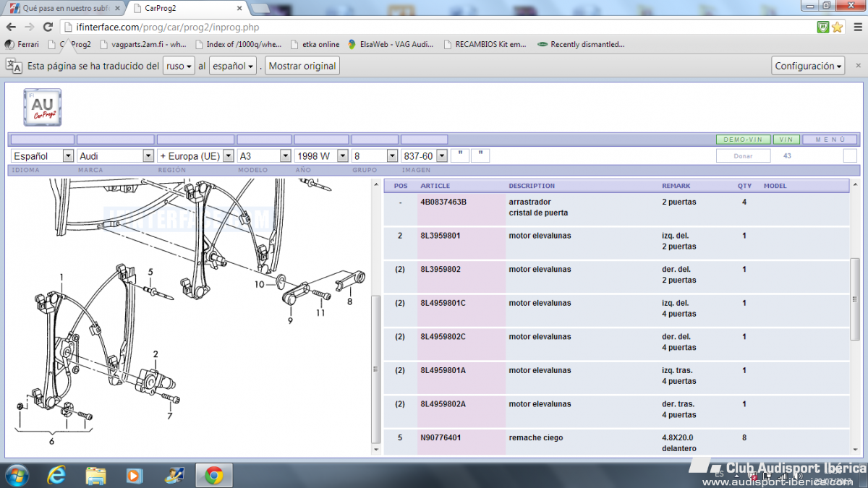868x488 pixels.
Task: Click the first quote-mark button after Imagen
Action: coord(459,155)
